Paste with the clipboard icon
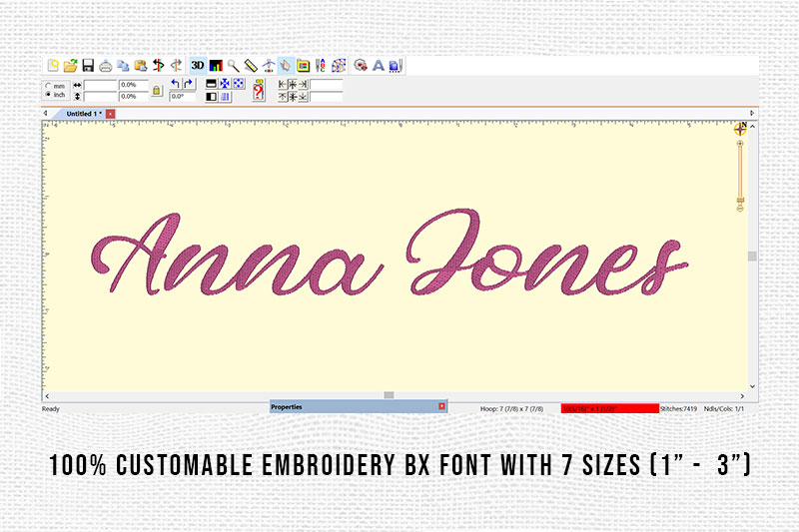799x532 pixels. tap(141, 66)
